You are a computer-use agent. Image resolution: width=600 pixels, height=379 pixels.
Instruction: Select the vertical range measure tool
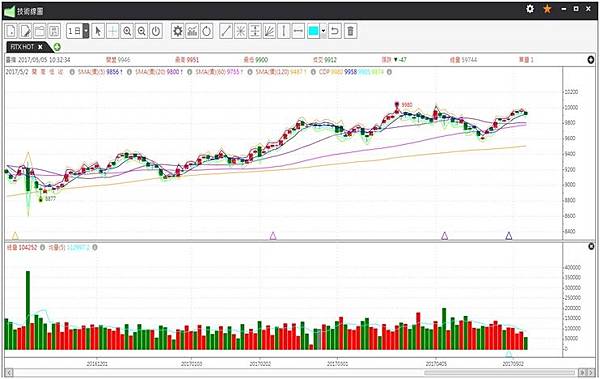tap(255, 31)
